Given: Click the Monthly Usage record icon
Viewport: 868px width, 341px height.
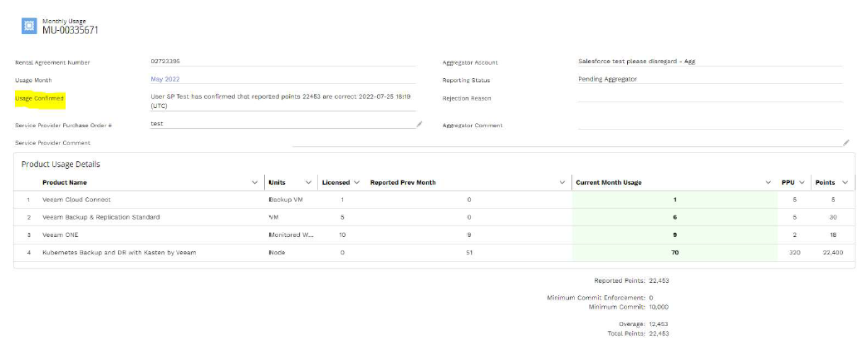Looking at the screenshot, I should (29, 26).
